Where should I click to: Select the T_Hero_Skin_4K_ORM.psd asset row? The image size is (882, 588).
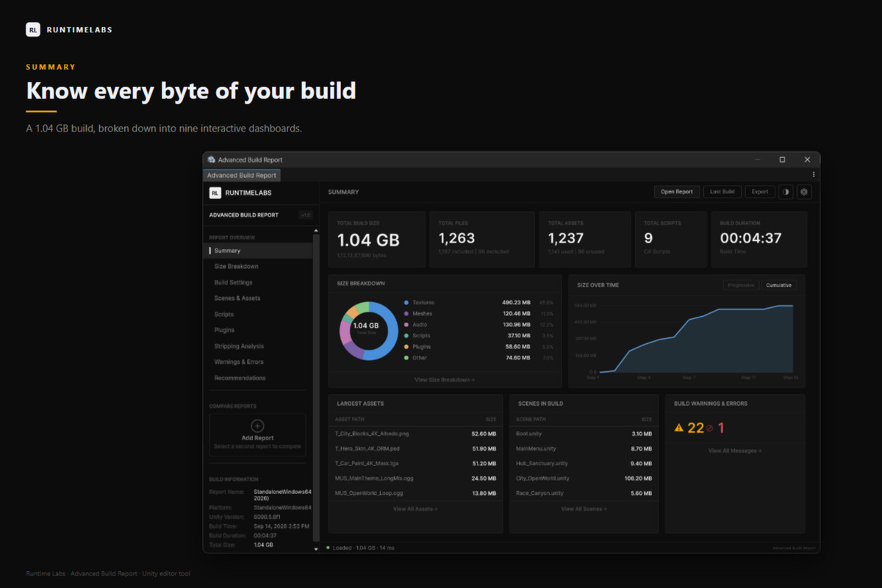point(415,448)
